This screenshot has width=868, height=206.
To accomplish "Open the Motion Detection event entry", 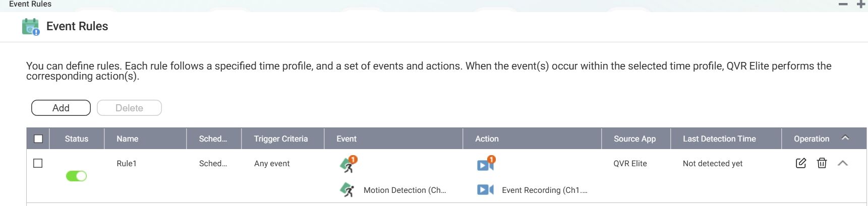I will (x=404, y=190).
